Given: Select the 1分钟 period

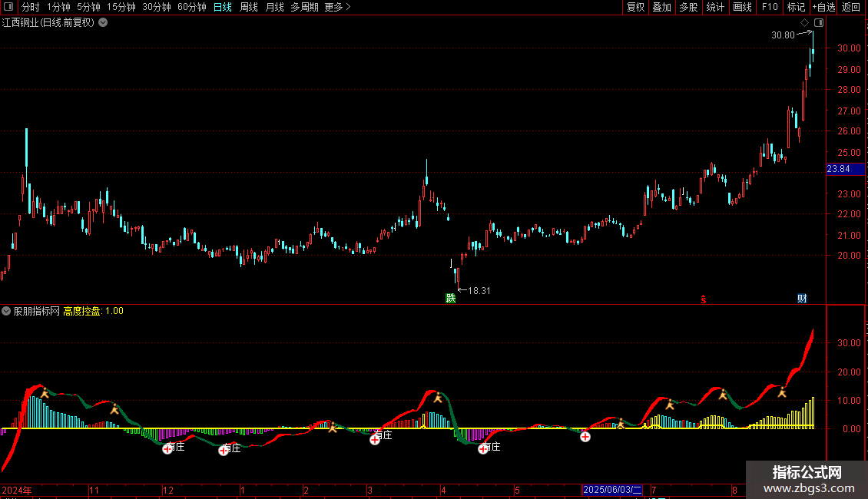Looking at the screenshot, I should (x=58, y=7).
